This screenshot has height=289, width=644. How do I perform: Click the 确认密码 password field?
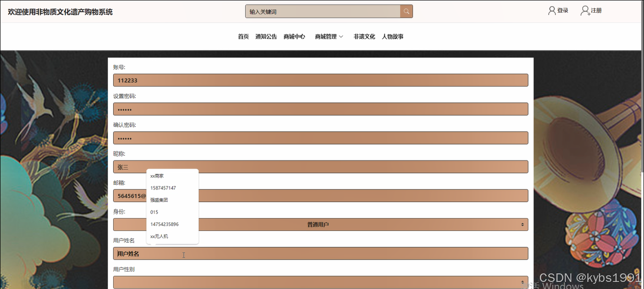click(321, 138)
